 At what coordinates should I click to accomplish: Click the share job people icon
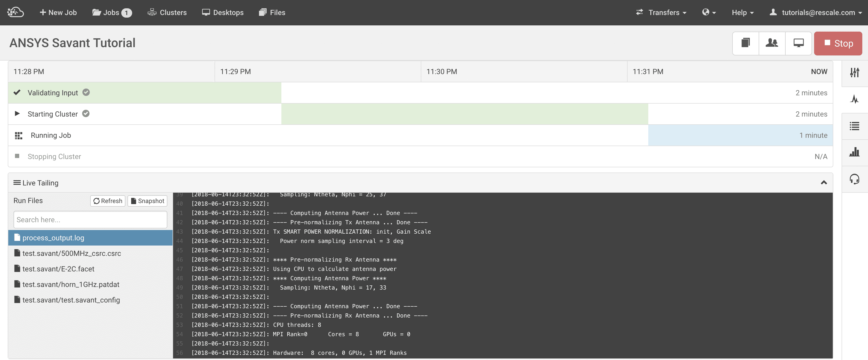(772, 43)
